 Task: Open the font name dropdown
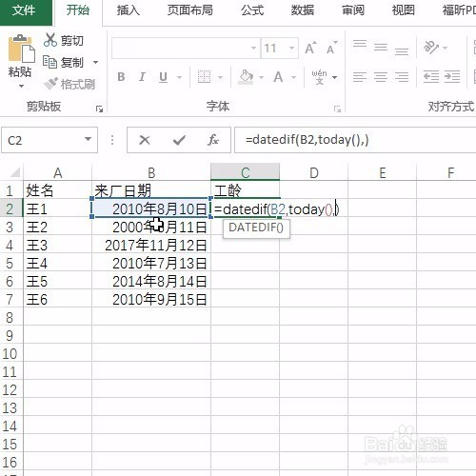click(253, 49)
